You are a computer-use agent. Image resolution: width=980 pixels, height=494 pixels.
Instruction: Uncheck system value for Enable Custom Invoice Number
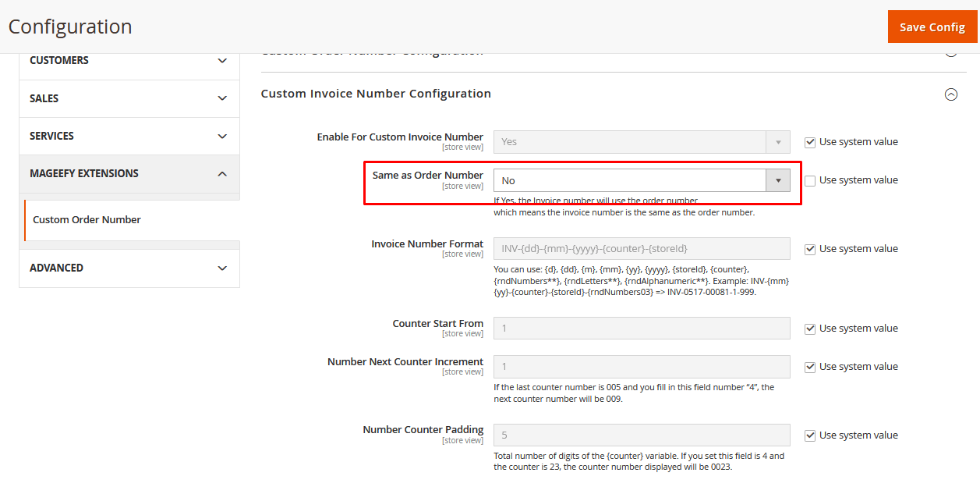click(x=810, y=142)
